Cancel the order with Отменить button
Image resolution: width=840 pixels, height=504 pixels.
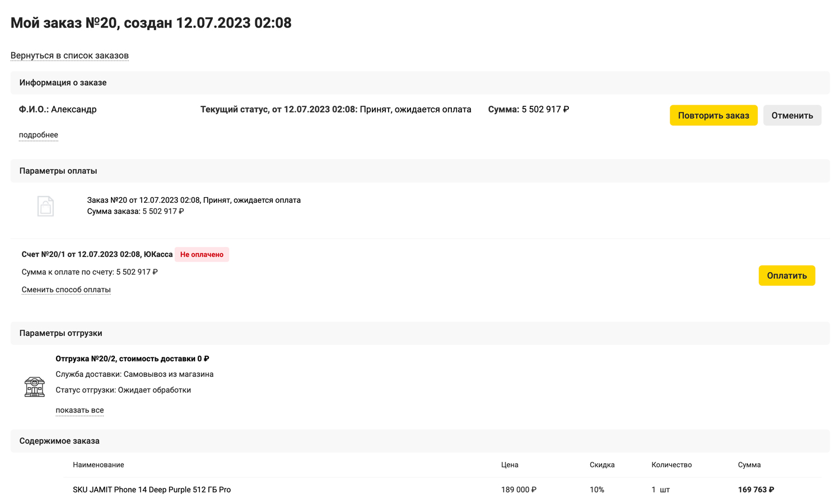(x=792, y=115)
